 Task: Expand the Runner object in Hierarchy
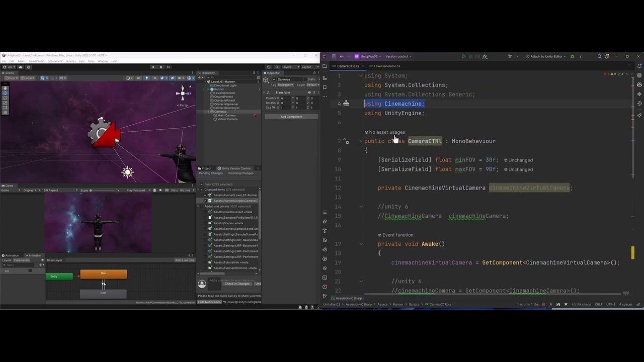coord(208,89)
